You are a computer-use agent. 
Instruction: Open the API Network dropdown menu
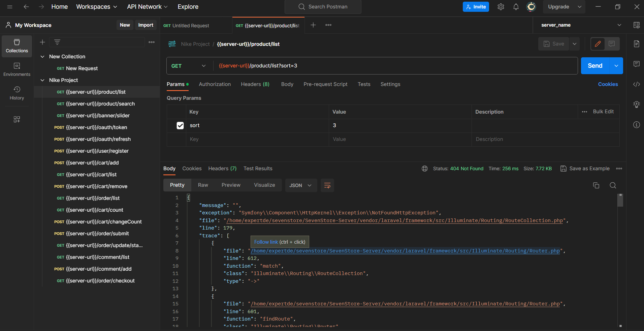(x=147, y=7)
